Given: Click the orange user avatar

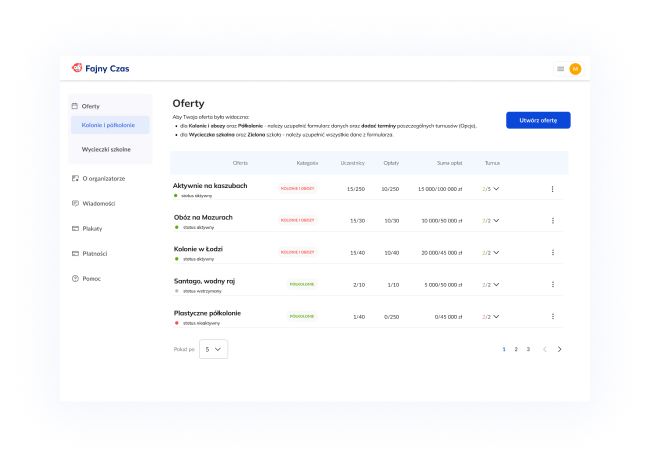Looking at the screenshot, I should pyautogui.click(x=575, y=69).
